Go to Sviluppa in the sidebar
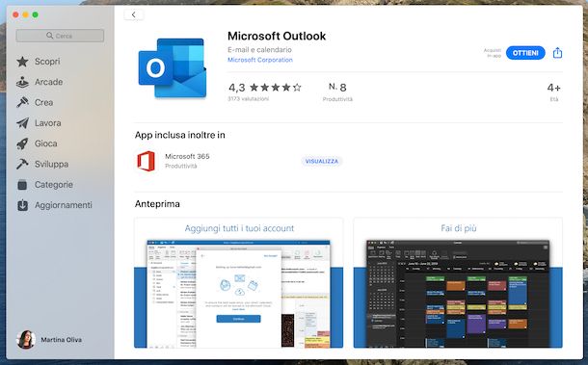Screen dimensions: 588x365 click(x=51, y=164)
